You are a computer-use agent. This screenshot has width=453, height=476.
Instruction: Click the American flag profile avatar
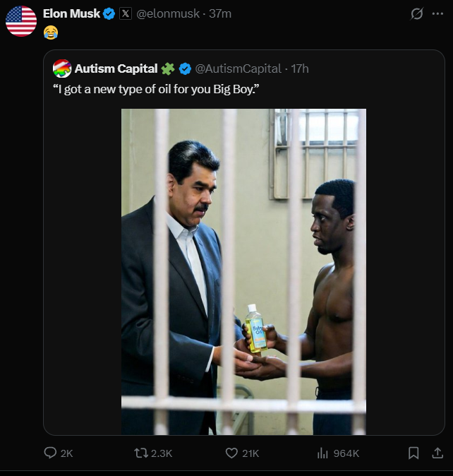(21, 21)
